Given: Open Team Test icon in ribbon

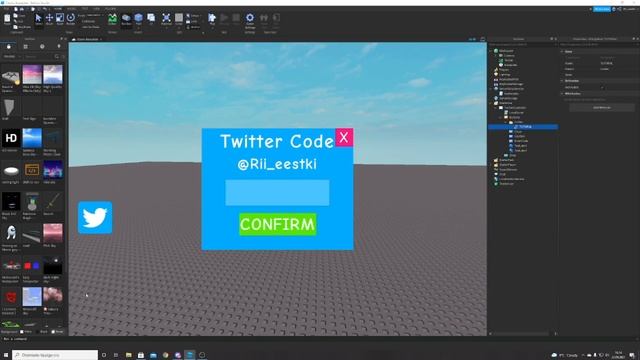Looking at the screenshot, I should tap(264, 19).
